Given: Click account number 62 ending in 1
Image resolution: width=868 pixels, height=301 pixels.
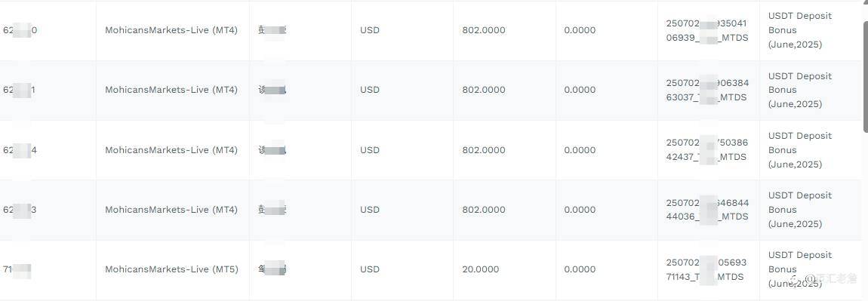Looking at the screenshot, I should pyautogui.click(x=19, y=91).
